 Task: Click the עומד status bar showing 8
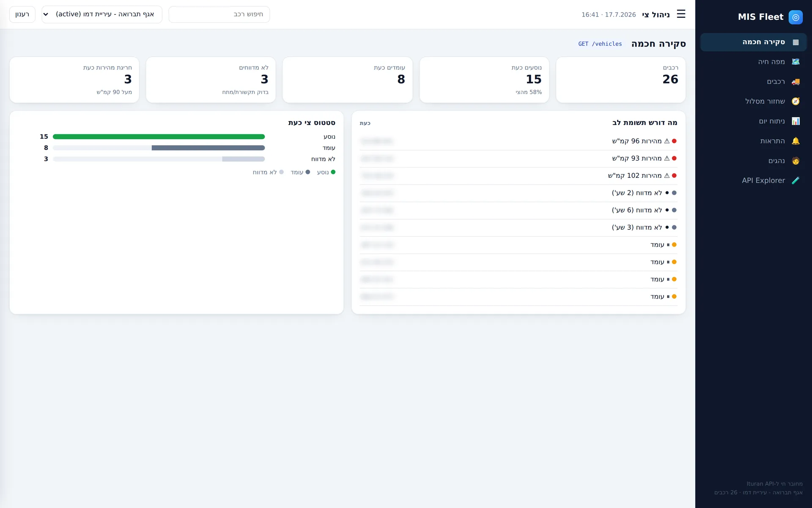tap(159, 148)
